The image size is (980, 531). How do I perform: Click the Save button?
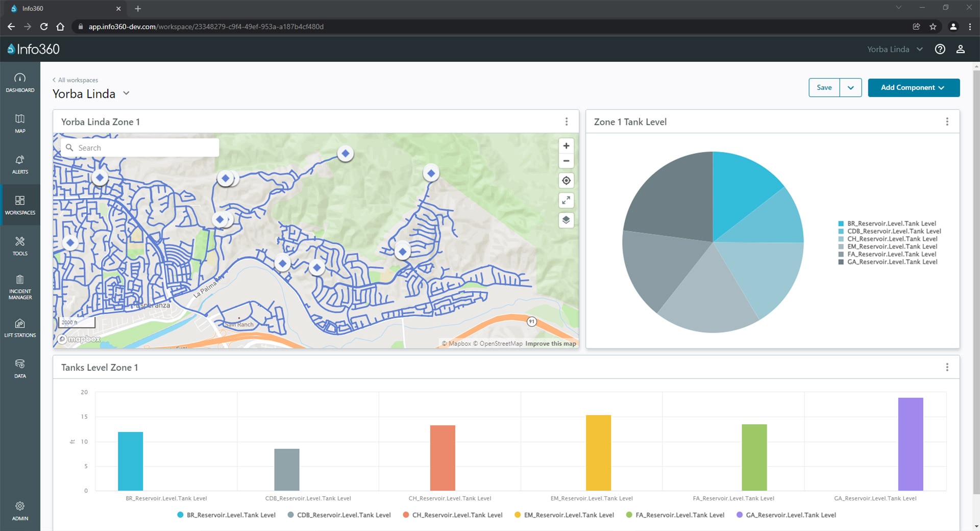(824, 88)
